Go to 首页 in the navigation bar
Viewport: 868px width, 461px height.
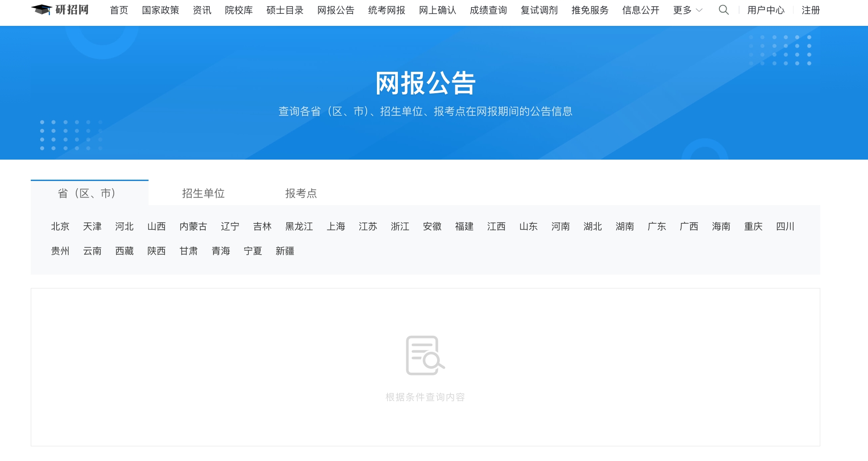click(x=119, y=10)
